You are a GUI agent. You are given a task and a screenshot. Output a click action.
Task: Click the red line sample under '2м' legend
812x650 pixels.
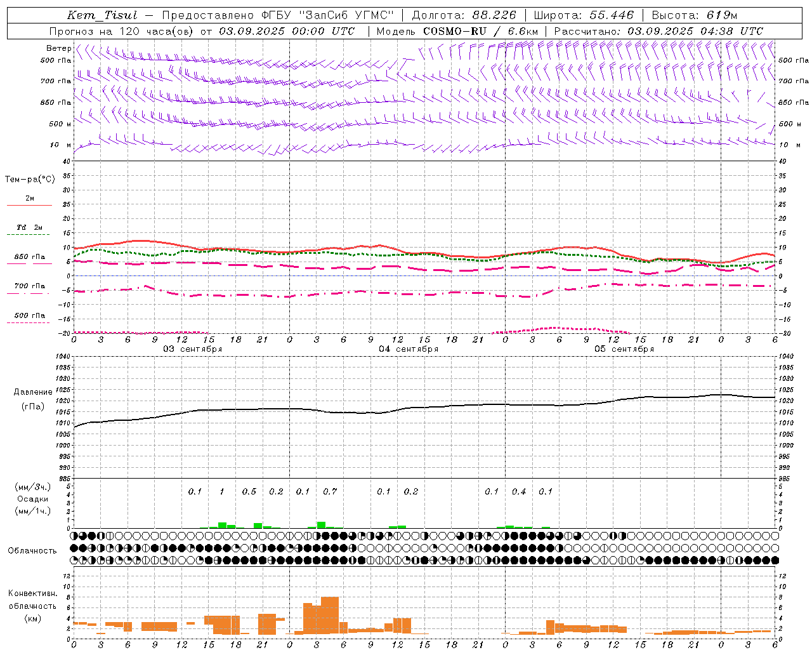[x=30, y=206]
